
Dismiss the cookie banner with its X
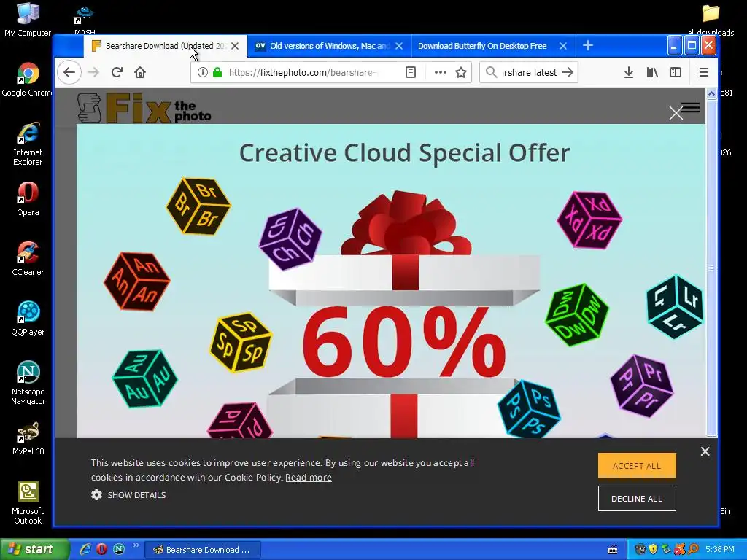click(705, 451)
